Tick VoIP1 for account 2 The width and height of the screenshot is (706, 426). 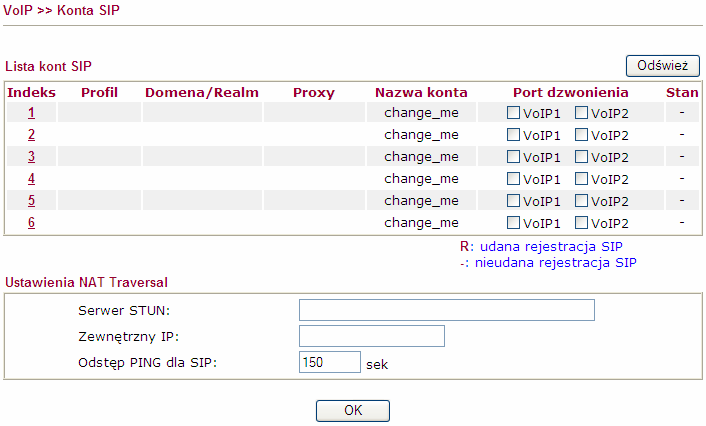(x=513, y=135)
